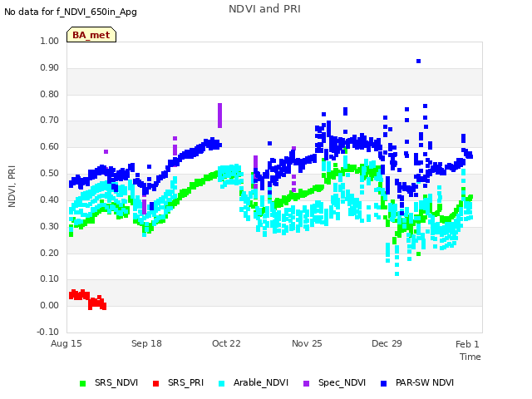Click the 0.30 y-axis tick label
This screenshot has height=399, width=532.
(x=50, y=226)
